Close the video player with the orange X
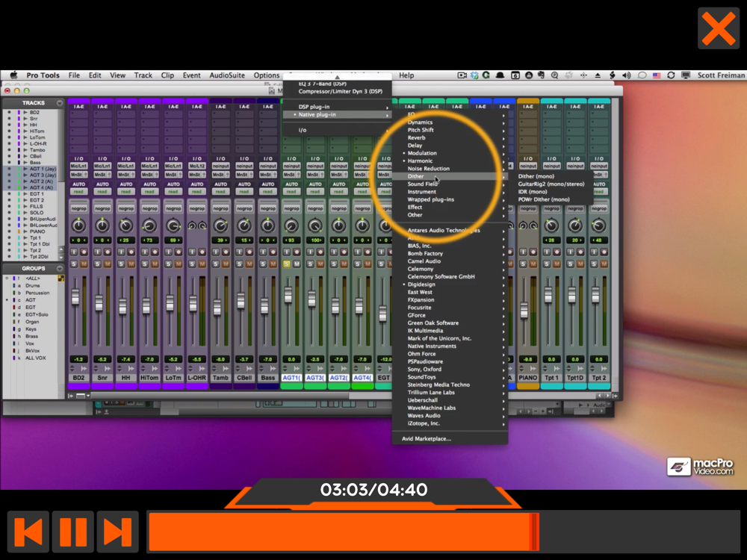 (719, 28)
